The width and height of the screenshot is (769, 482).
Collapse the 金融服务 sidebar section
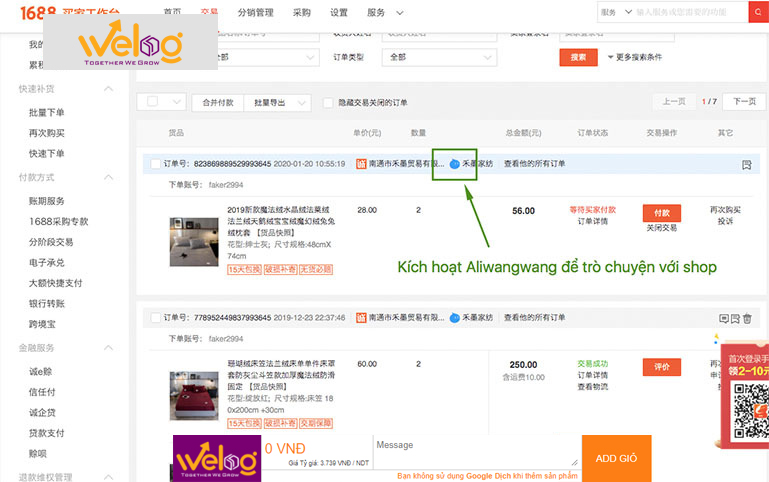click(x=109, y=348)
